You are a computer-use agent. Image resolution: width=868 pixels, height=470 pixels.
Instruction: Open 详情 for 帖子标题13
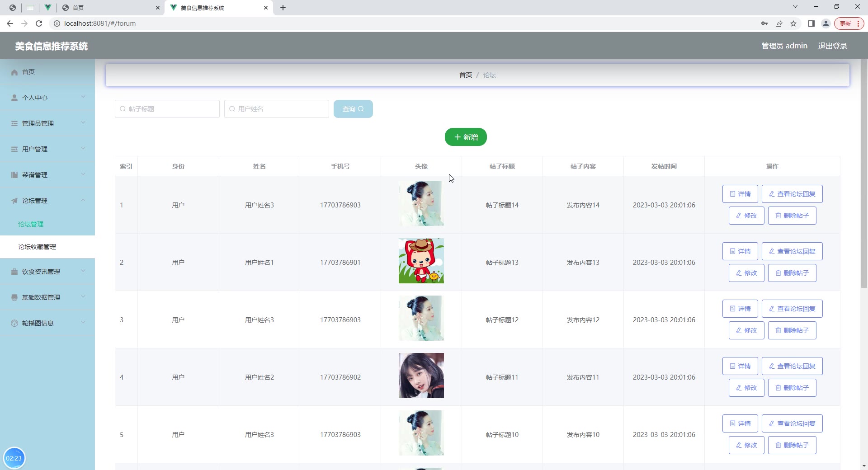pos(740,251)
